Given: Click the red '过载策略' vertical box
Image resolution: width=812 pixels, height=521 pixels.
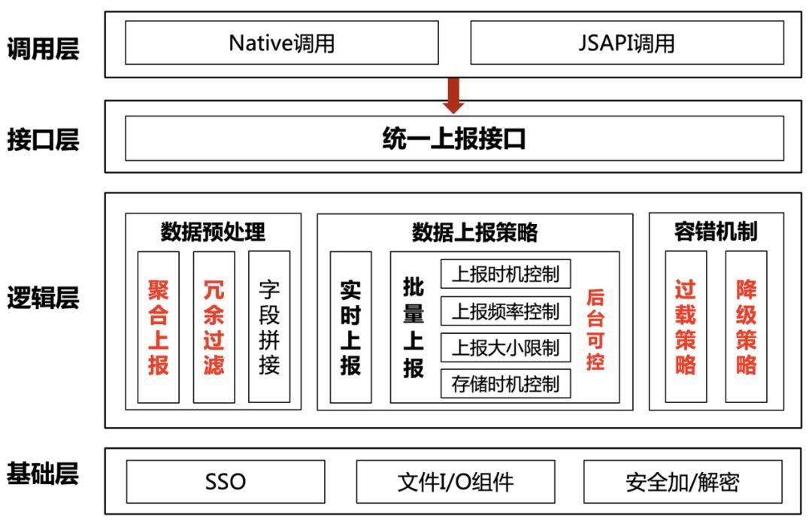Looking at the screenshot, I should 686,327.
